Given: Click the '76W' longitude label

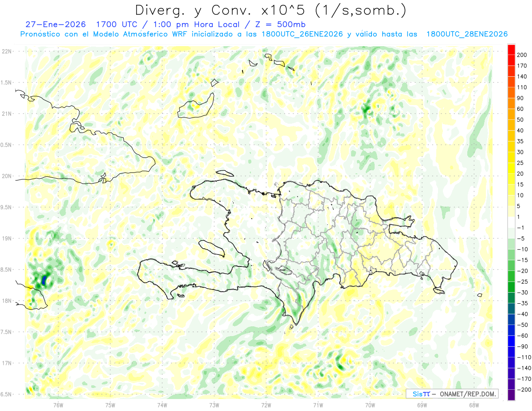Looking at the screenshot, I should tap(59, 405).
